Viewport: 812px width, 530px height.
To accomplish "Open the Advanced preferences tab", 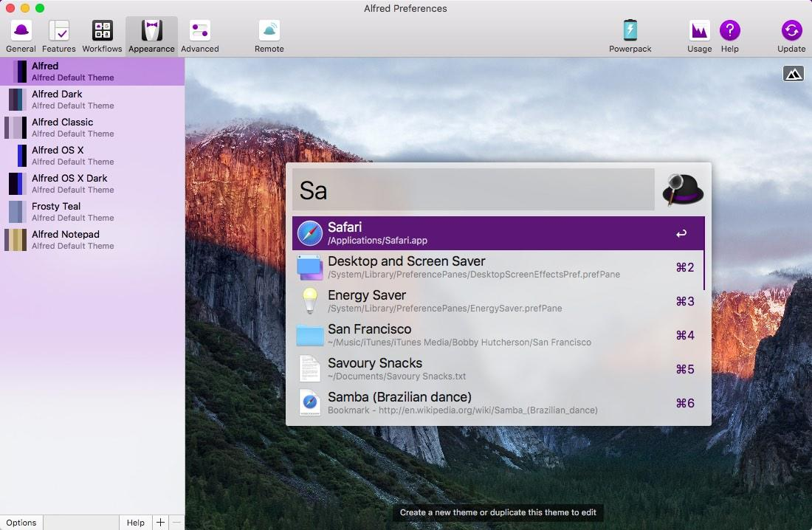I will (200, 36).
